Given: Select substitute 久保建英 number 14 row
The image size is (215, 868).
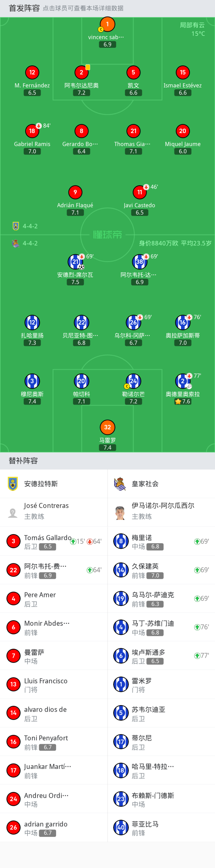Looking at the screenshot, I should click(162, 570).
